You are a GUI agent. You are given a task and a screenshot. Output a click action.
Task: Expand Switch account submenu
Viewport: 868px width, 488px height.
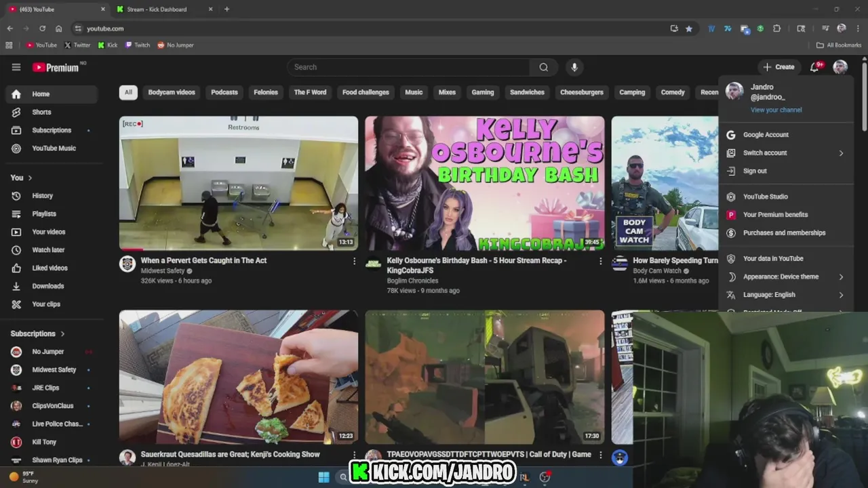pos(786,153)
